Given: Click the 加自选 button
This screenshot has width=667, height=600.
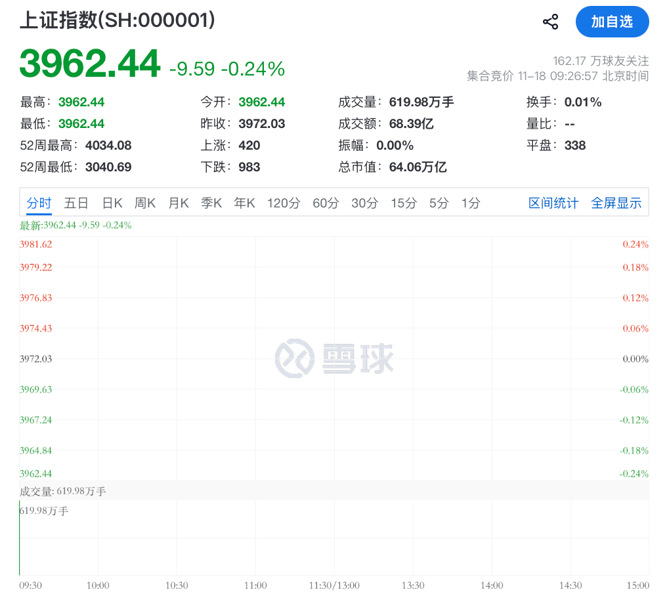Looking at the screenshot, I should coord(611,22).
